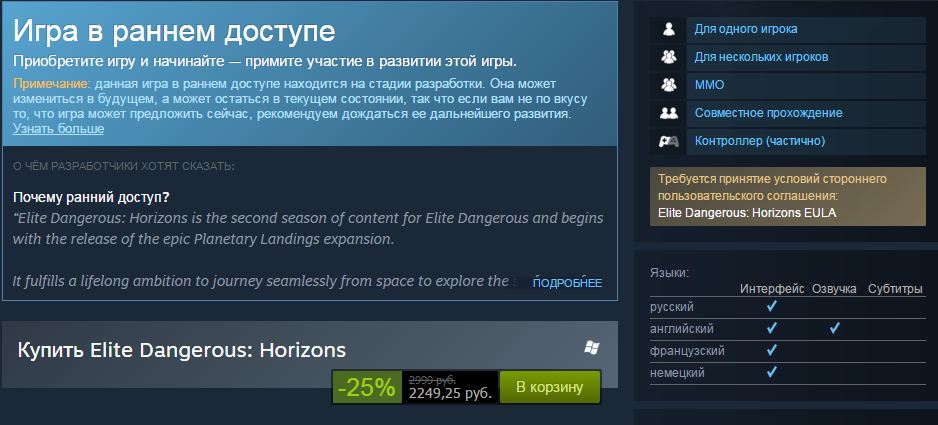Click the controller gamepad icon

point(668,141)
